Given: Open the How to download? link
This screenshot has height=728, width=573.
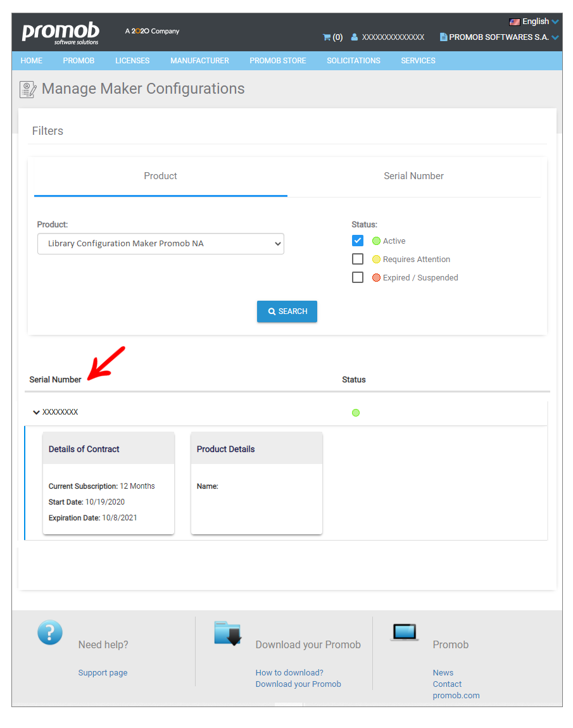Looking at the screenshot, I should 289,673.
